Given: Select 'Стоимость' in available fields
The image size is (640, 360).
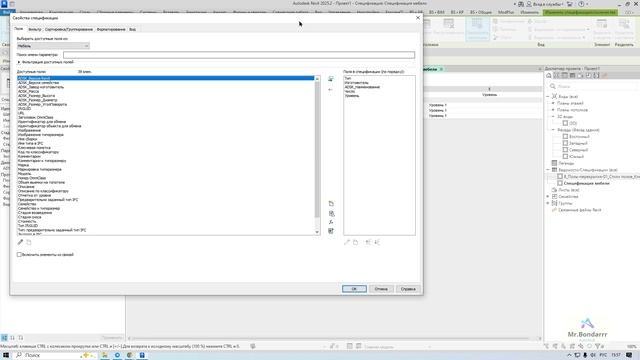Looking at the screenshot, I should pos(27,221).
